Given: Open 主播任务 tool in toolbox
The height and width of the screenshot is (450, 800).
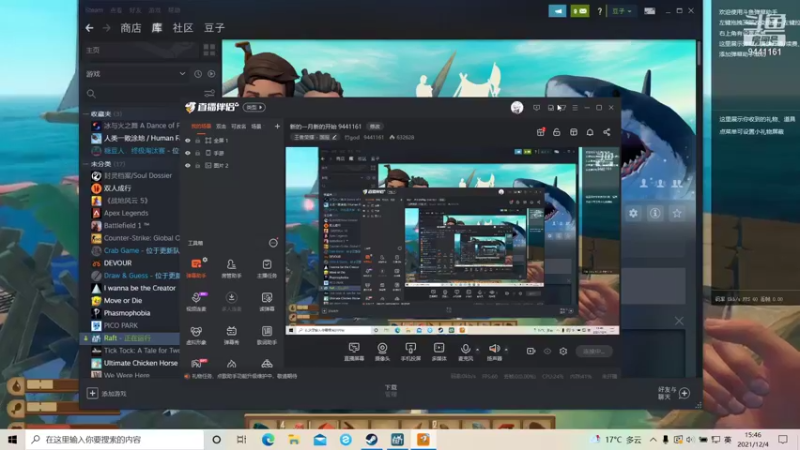Looking at the screenshot, I should coord(267,268).
